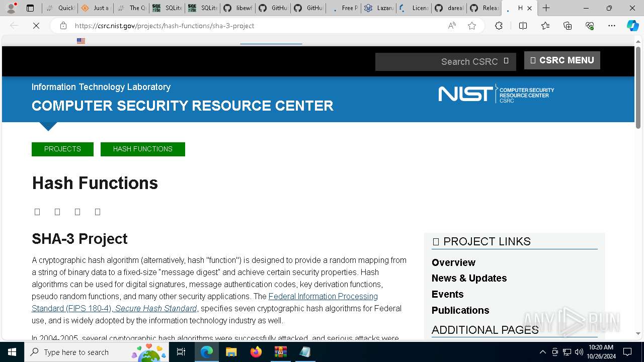644x362 pixels.
Task: Switch to the Free P tab
Action: pos(344,8)
